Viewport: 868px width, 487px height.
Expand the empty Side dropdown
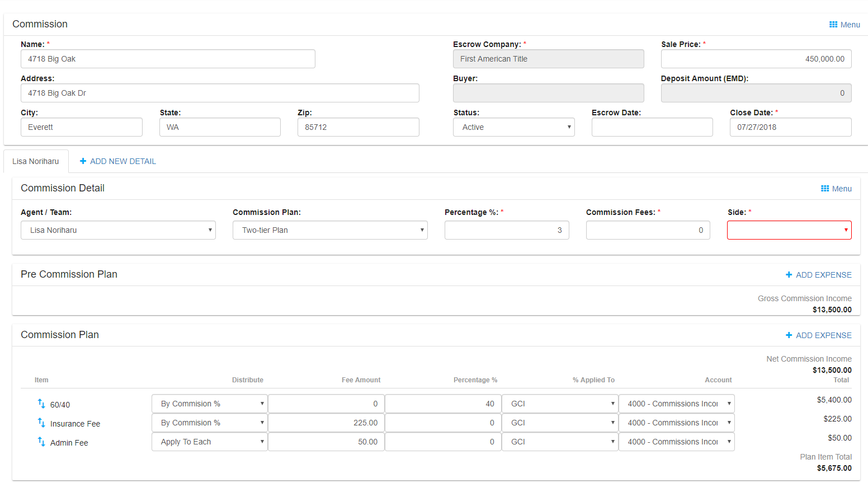pos(789,230)
